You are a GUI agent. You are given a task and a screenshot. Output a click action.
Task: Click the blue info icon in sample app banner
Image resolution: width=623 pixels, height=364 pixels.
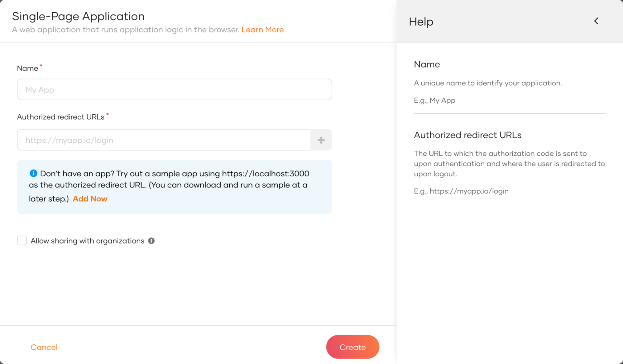(33, 173)
